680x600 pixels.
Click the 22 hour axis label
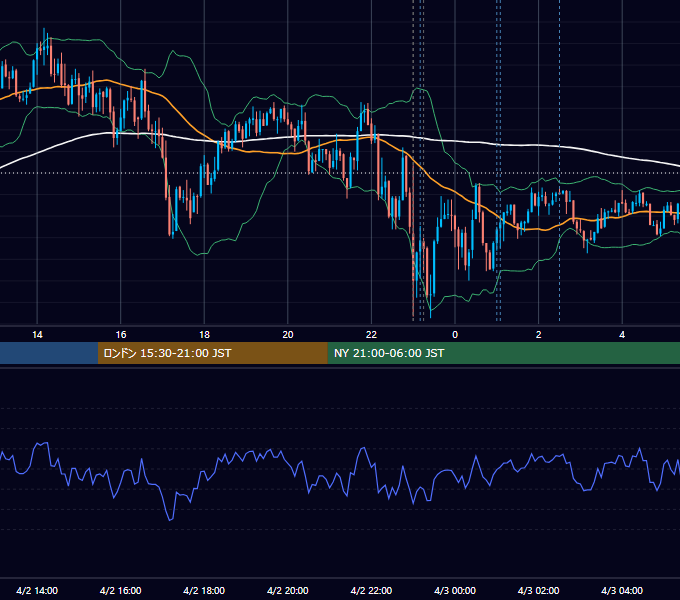click(x=371, y=335)
